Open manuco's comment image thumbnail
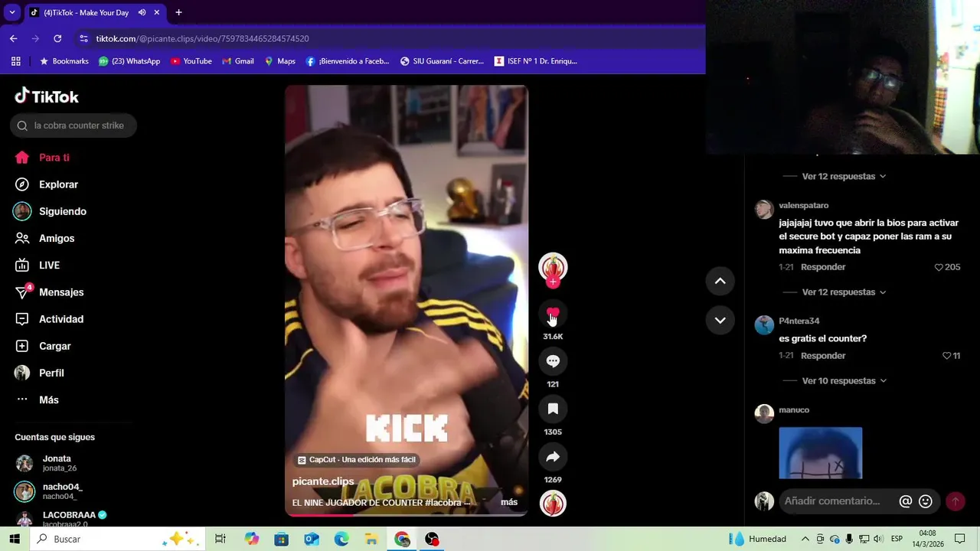Image resolution: width=980 pixels, height=551 pixels. [x=821, y=453]
